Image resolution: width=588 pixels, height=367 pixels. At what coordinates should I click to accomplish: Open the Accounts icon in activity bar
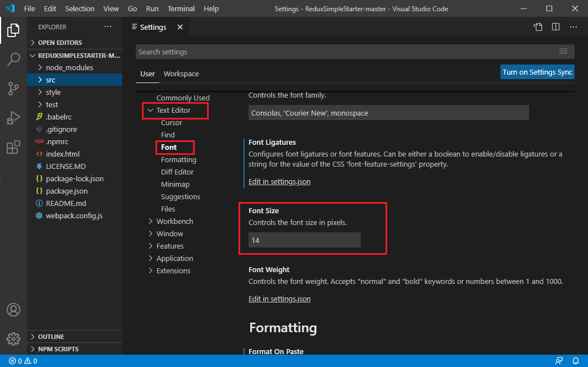point(13,310)
